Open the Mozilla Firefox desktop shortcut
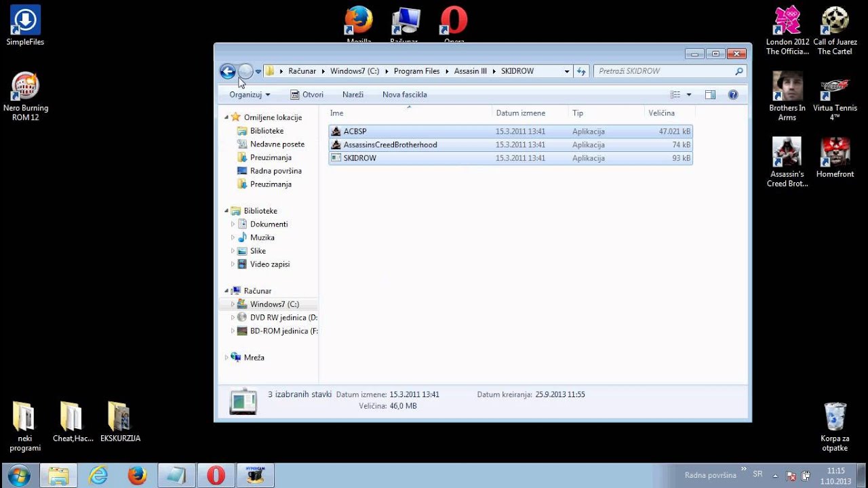 tap(359, 24)
